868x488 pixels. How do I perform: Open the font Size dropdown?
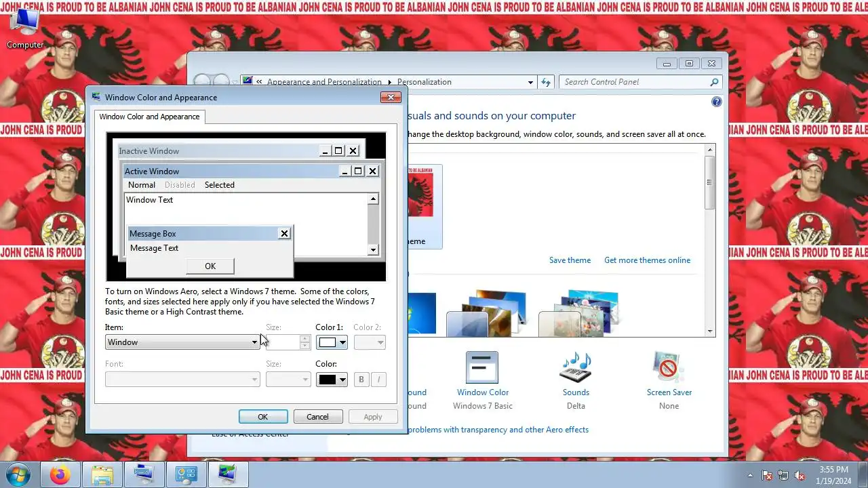[288, 379]
